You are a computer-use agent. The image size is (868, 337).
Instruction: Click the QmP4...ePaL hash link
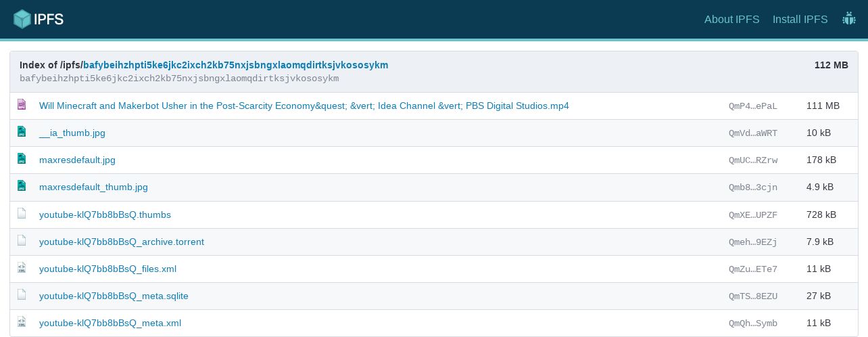tap(753, 106)
